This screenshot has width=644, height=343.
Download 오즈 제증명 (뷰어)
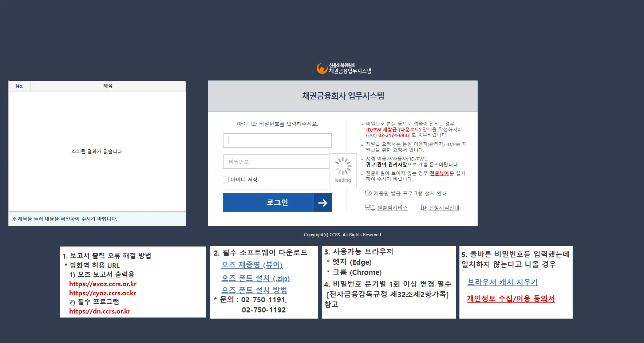pos(252,265)
